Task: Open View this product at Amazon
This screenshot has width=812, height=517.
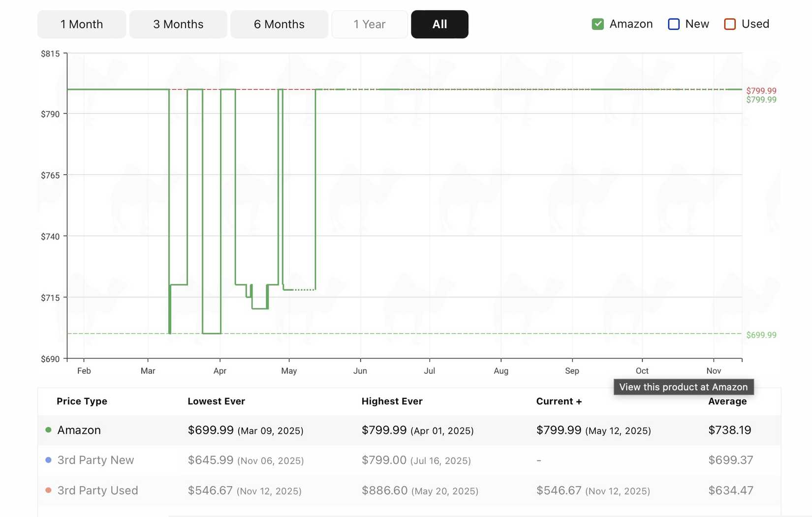Action: pyautogui.click(x=683, y=387)
